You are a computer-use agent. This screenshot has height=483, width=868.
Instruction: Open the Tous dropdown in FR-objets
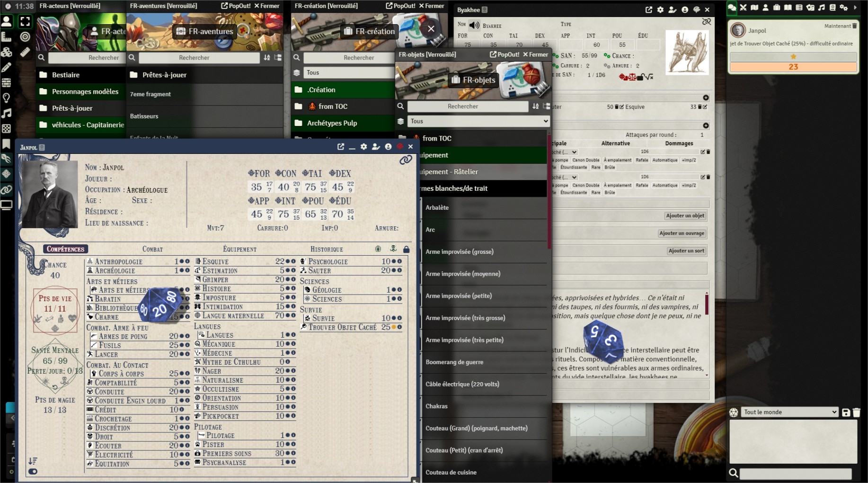pos(478,121)
